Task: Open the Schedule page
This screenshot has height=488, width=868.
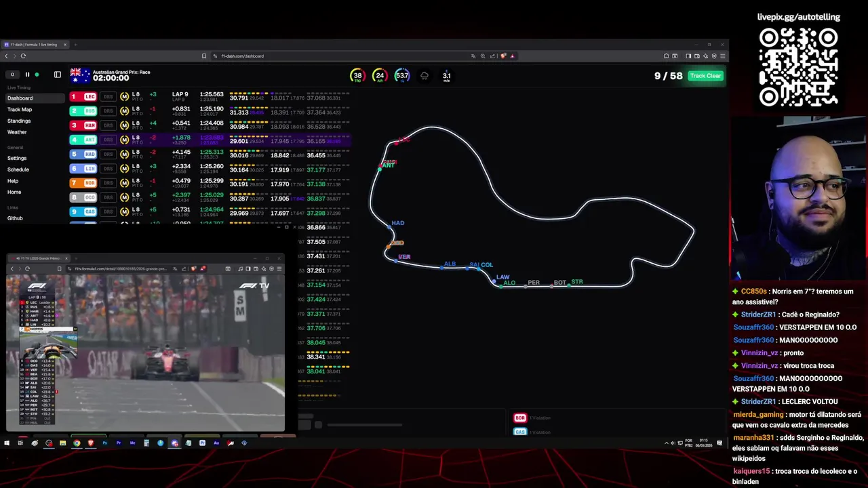Action: 18,170
